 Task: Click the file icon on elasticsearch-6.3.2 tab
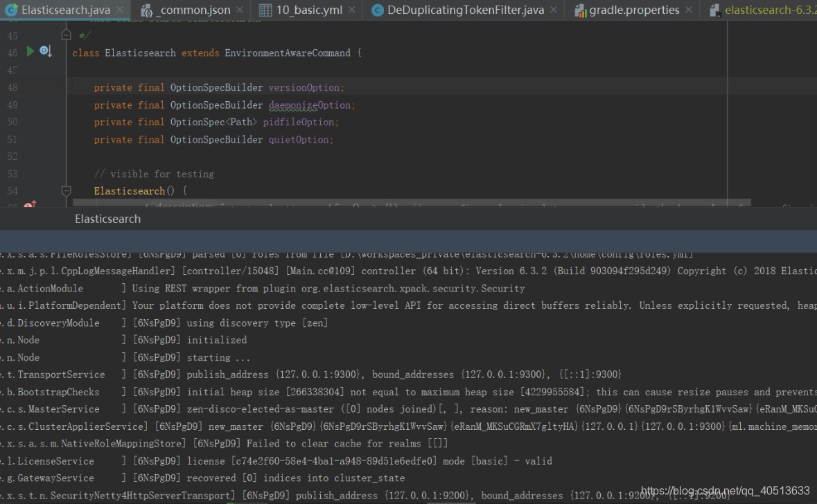tap(715, 10)
